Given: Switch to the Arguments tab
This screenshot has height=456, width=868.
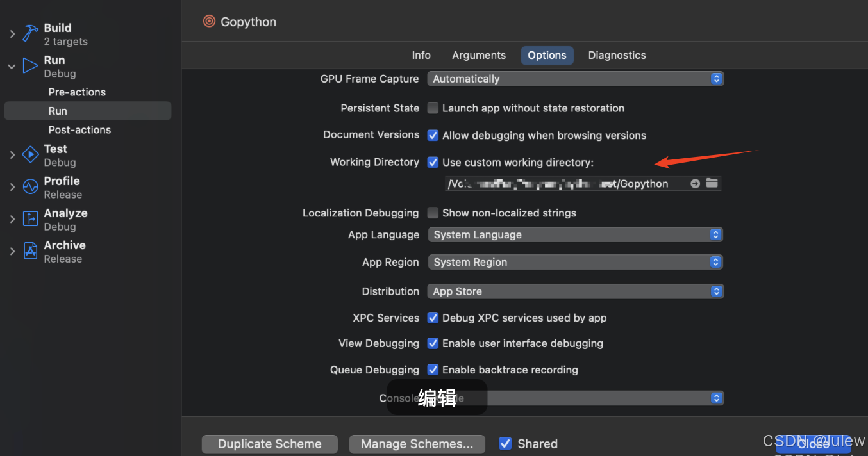Looking at the screenshot, I should tap(478, 55).
